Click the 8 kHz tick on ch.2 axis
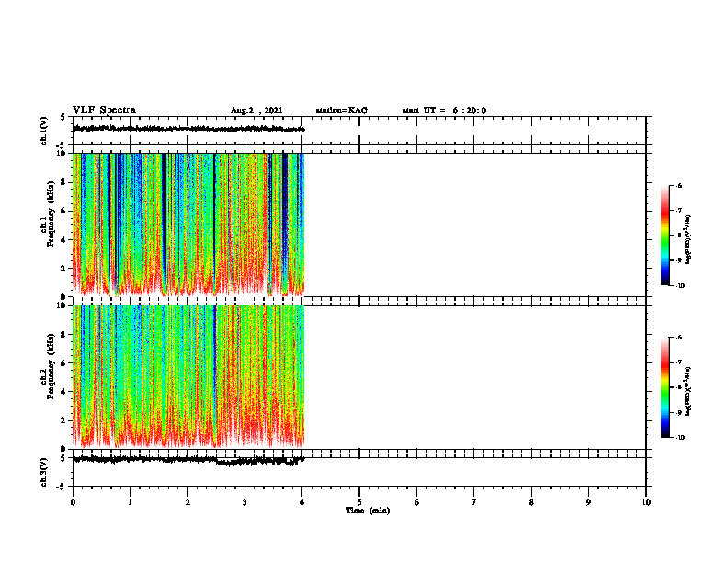 coord(64,335)
